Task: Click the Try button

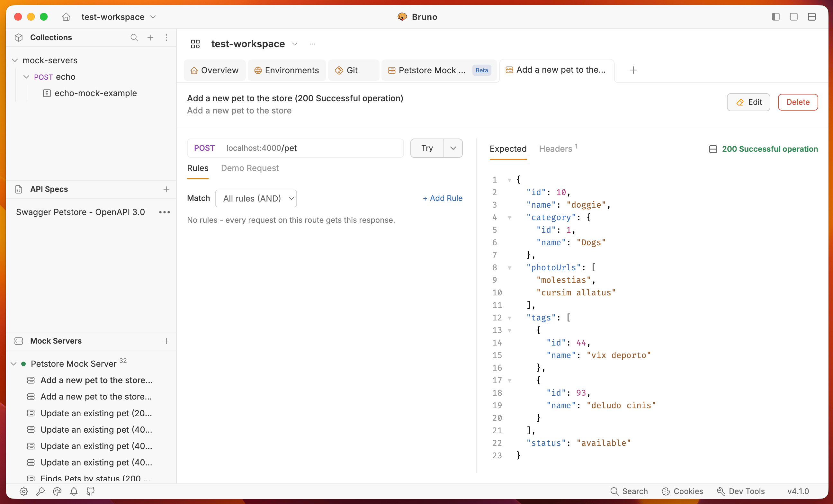Action: tap(427, 148)
